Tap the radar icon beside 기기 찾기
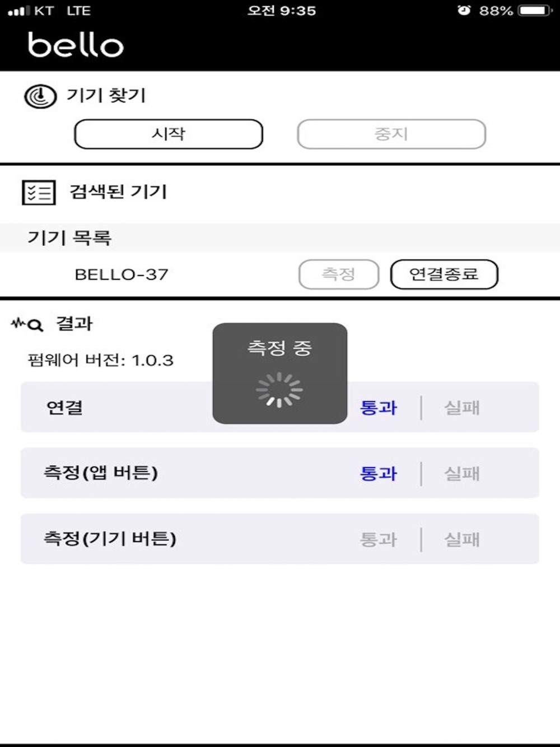The height and width of the screenshot is (747, 560). pyautogui.click(x=40, y=96)
